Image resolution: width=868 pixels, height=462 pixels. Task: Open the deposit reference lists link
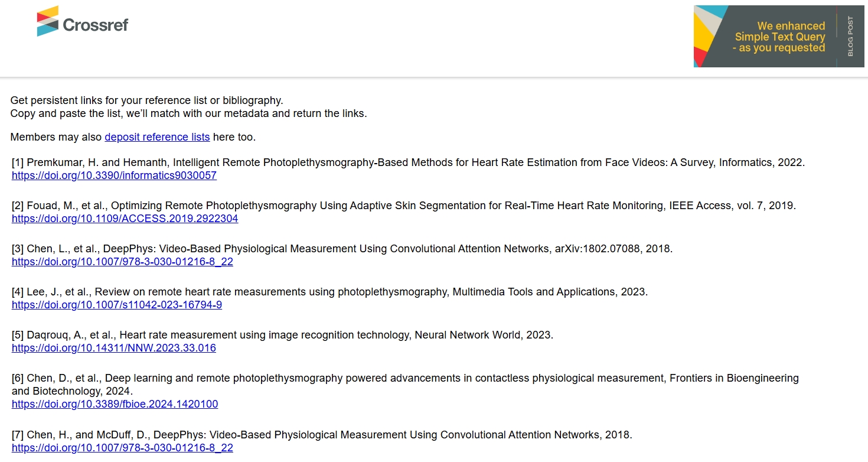tap(157, 137)
